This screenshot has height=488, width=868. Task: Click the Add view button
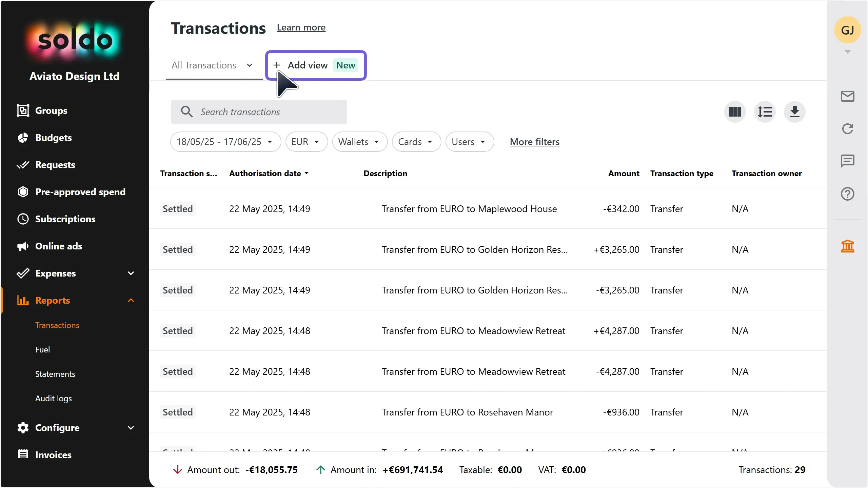coord(316,65)
